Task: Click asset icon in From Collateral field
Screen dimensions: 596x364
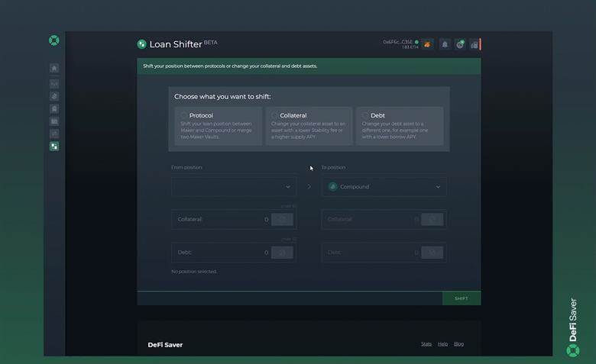Action: click(x=282, y=219)
